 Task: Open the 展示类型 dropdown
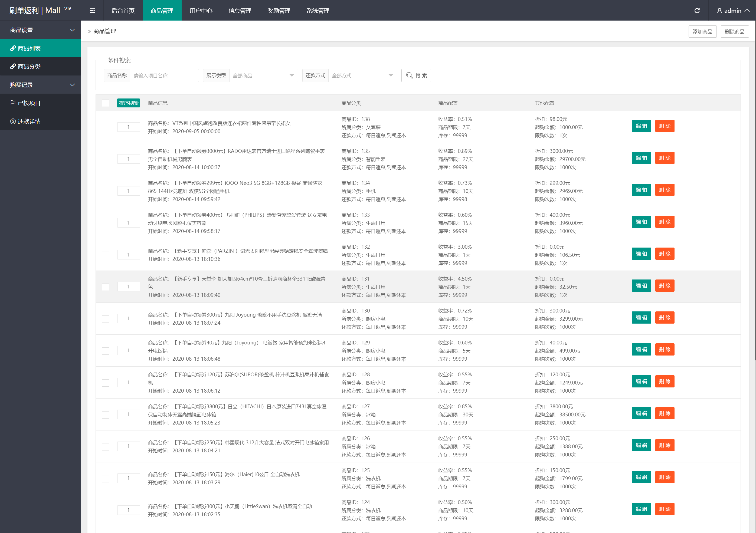263,75
